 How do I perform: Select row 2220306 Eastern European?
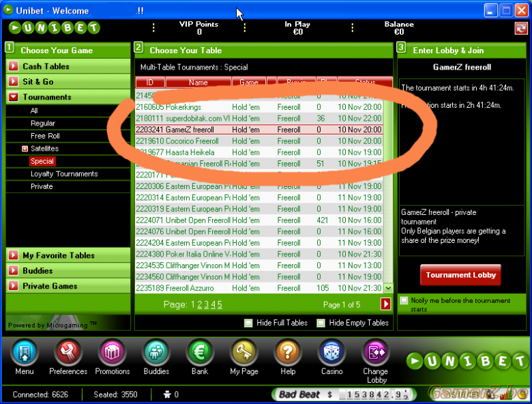pos(259,186)
